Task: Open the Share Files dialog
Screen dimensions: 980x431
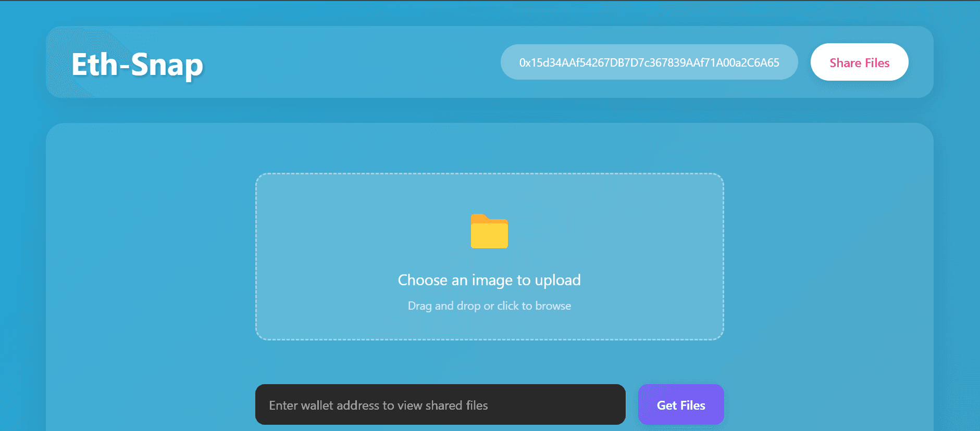Action: [859, 62]
